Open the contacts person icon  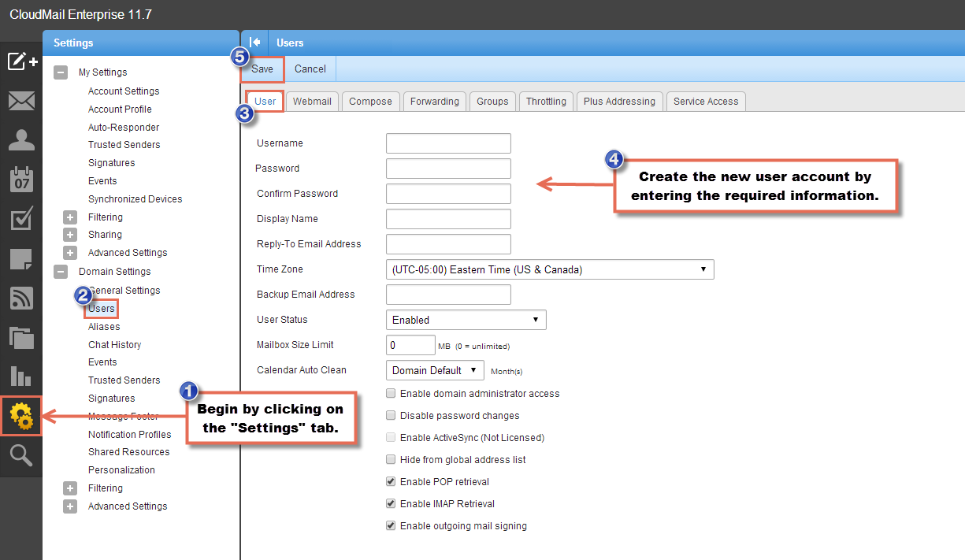21,140
